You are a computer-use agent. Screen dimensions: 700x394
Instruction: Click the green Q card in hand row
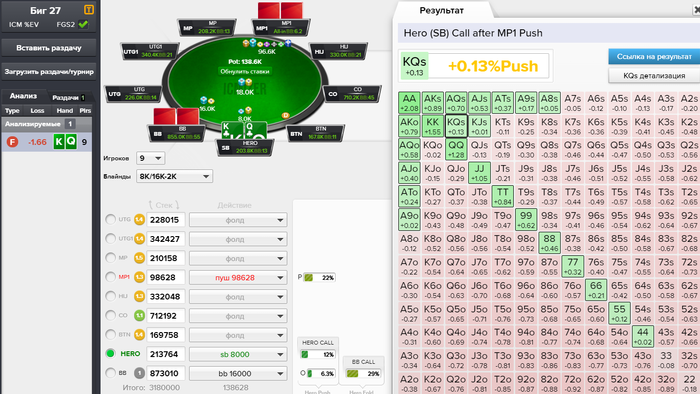coord(71,142)
